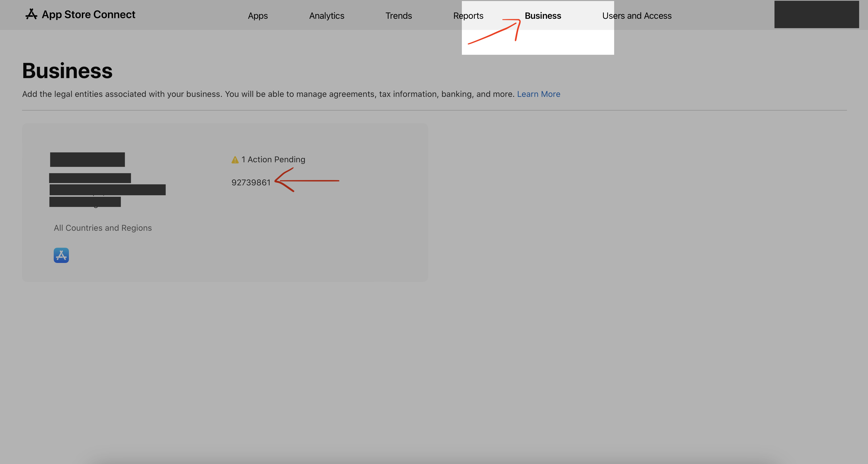Select the Business navigation item

tap(543, 16)
